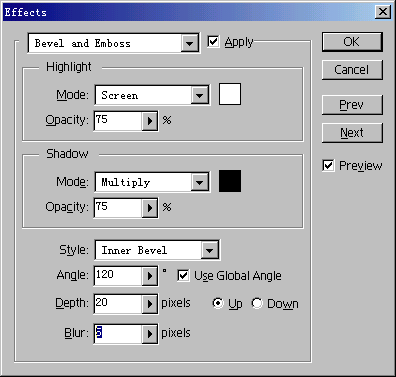Pick the white highlight color swatch

click(230, 94)
